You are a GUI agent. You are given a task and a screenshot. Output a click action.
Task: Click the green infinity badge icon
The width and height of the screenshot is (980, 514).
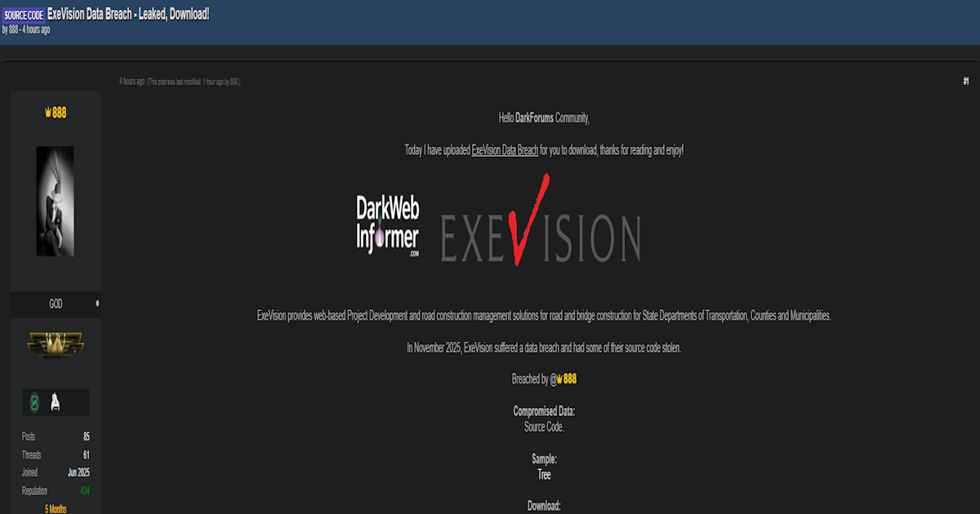[34, 401]
